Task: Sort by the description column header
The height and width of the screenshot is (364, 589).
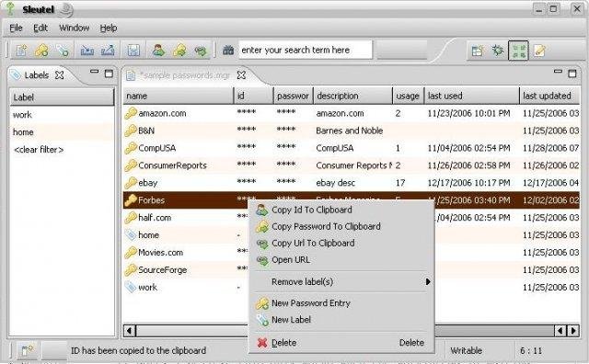Action: pos(352,97)
